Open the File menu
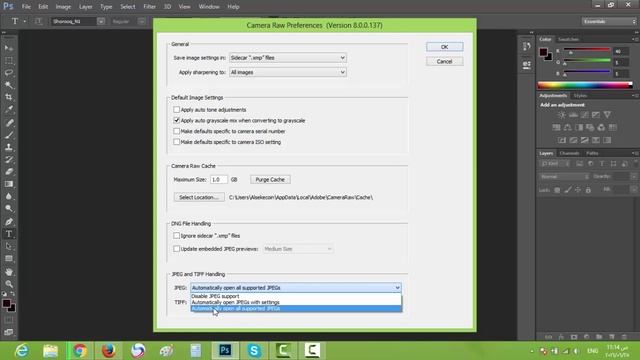The image size is (640, 360). point(26,7)
